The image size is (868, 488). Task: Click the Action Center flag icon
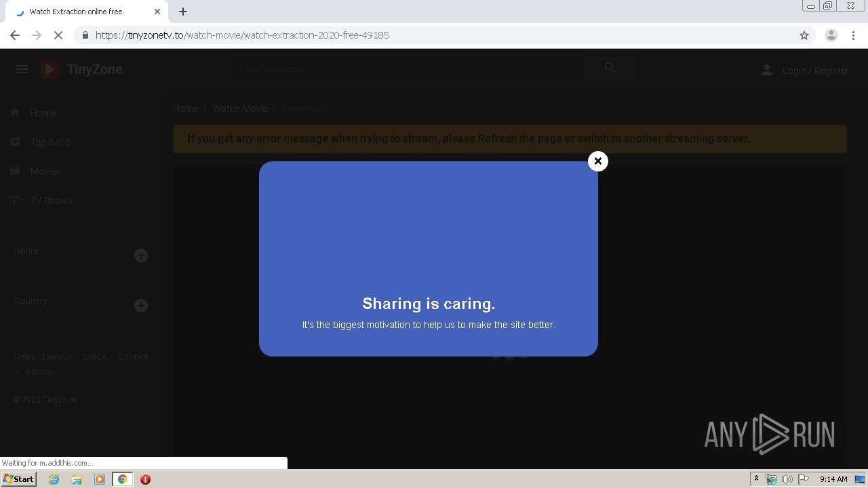point(804,479)
